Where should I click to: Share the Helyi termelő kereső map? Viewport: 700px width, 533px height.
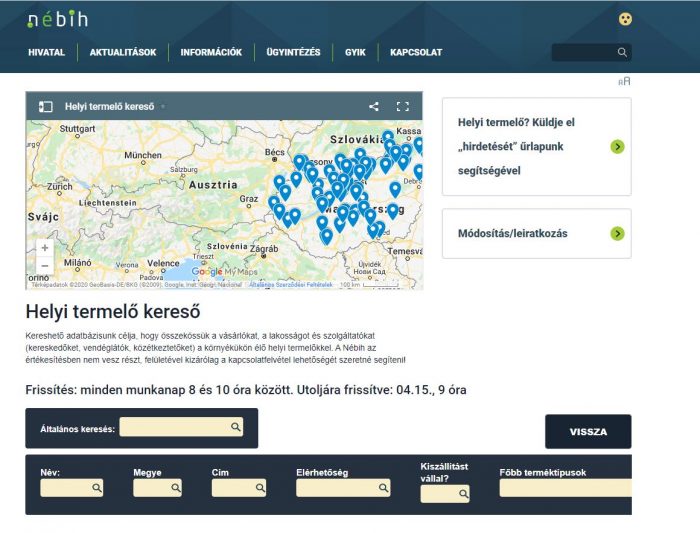374,106
